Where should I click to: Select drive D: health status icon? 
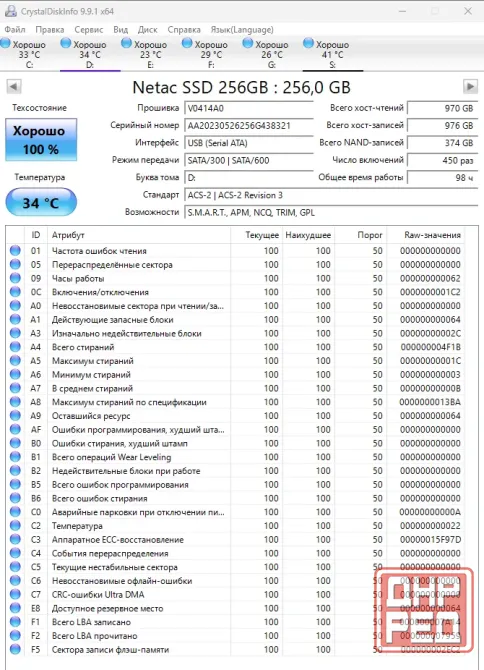tap(66, 43)
